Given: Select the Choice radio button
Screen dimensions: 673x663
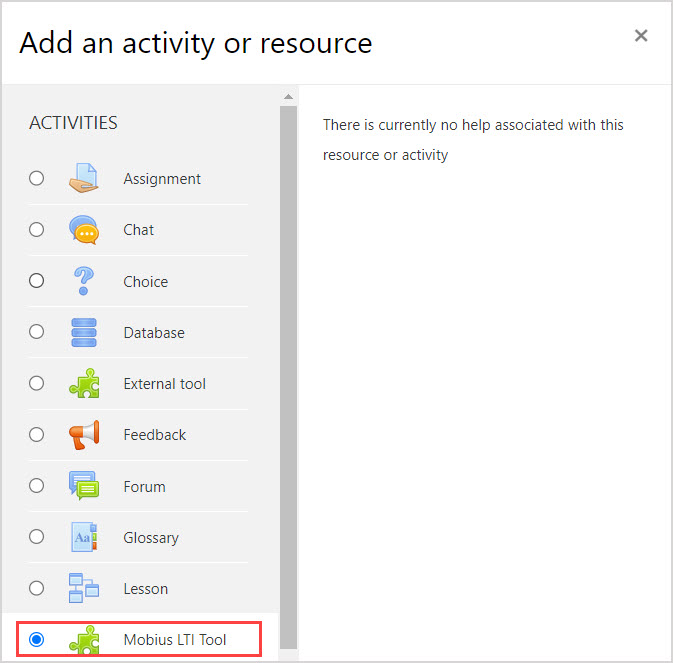Looking at the screenshot, I should pos(36,281).
